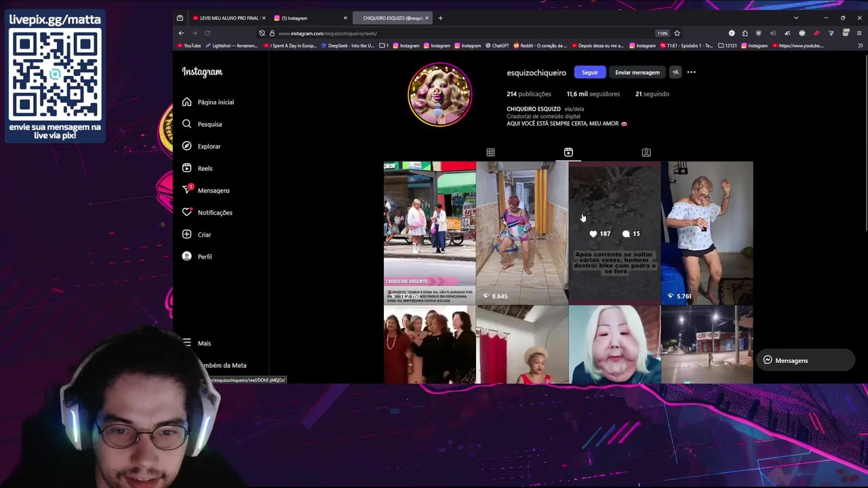Click the esquizochiqueiro profile picture
This screenshot has width=868, height=488.
[x=439, y=94]
